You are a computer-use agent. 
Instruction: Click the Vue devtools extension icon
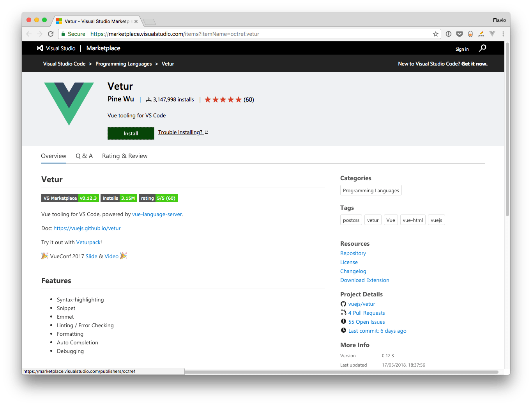492,34
